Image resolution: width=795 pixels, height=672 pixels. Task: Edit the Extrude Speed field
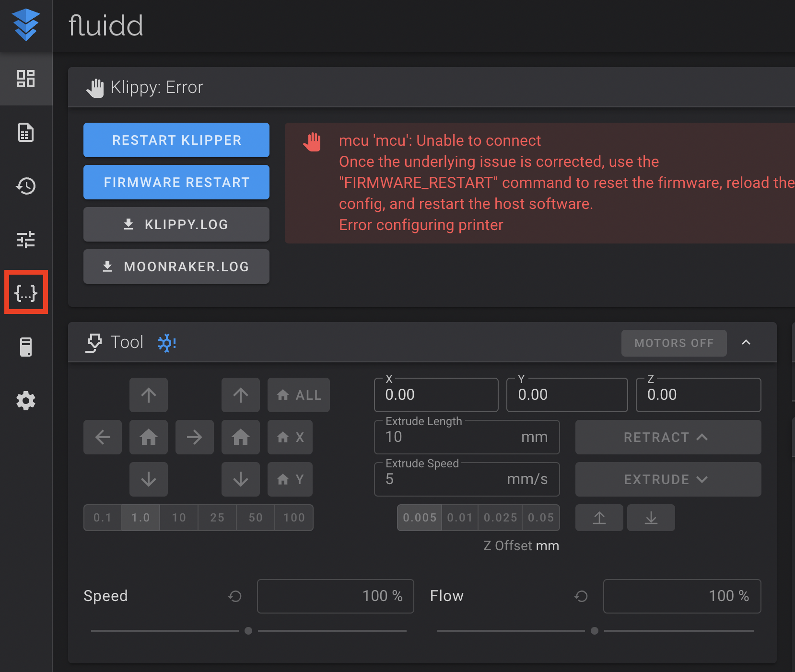click(467, 479)
